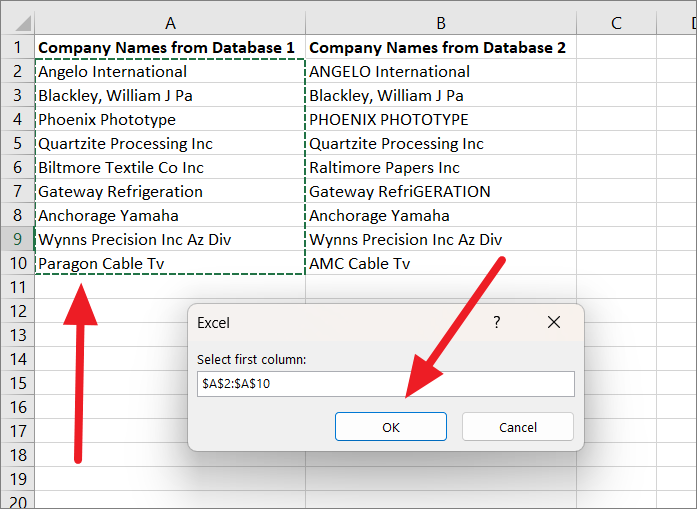Select row 10 header
Viewport: 697px width, 509px height.
point(18,263)
